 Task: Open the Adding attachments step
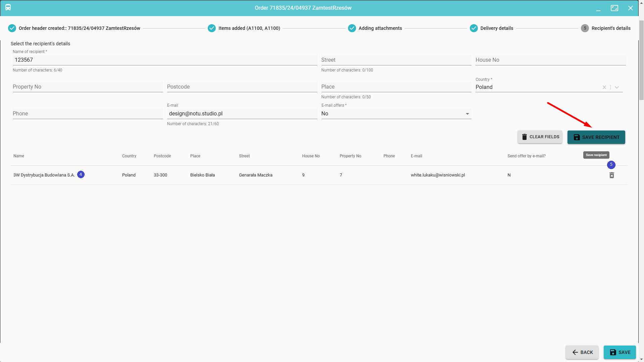point(380,28)
